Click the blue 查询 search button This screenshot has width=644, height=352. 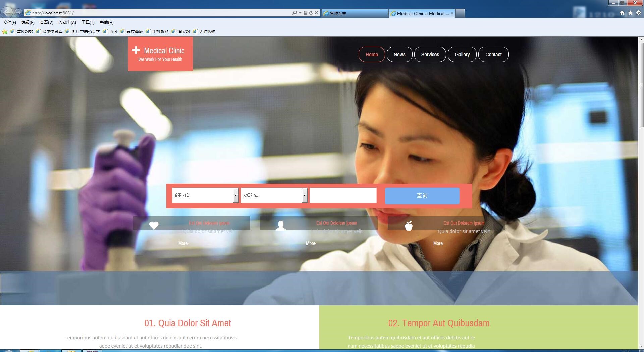click(422, 196)
